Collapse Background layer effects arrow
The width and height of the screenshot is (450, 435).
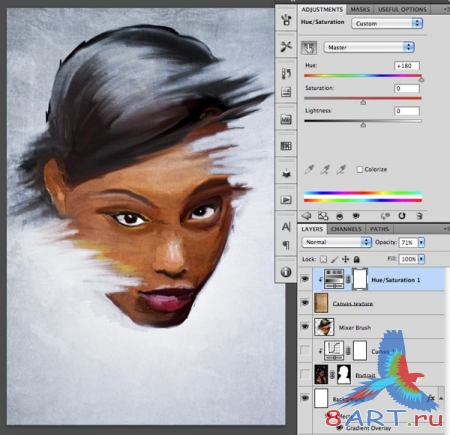(x=441, y=398)
